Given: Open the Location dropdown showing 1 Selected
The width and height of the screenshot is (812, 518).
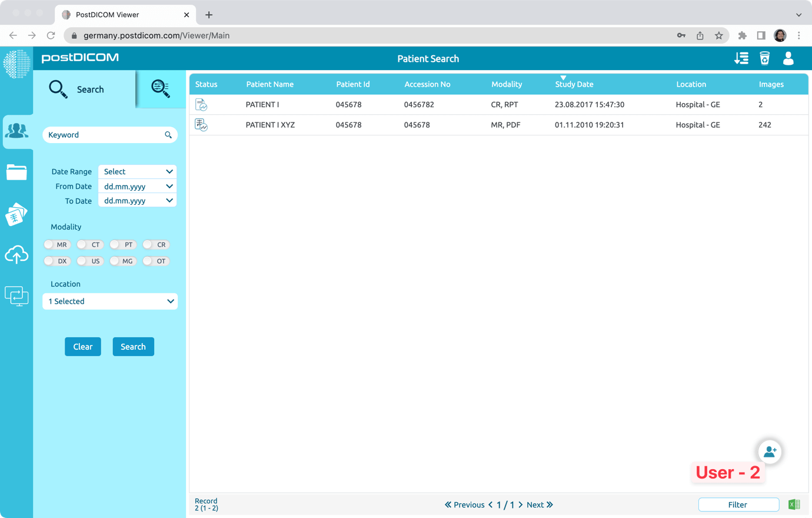Looking at the screenshot, I should click(109, 301).
